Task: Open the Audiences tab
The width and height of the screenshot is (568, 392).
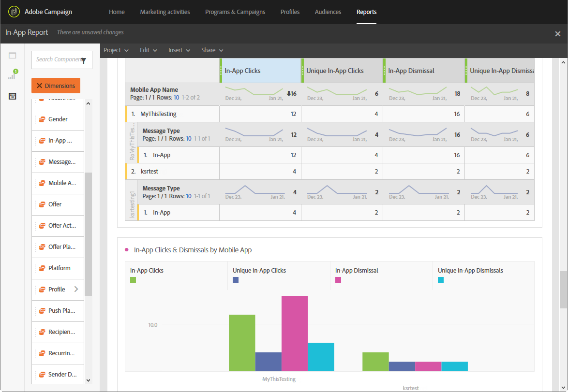Action: tap(328, 12)
